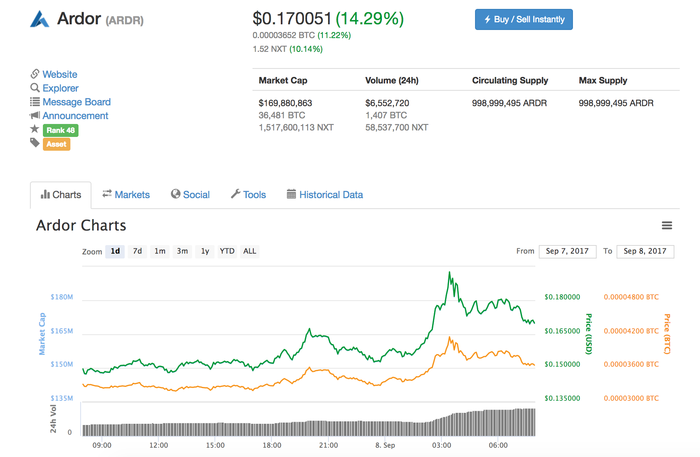Click the star icon beside Rank 48
This screenshot has width=700, height=457.
click(x=34, y=129)
